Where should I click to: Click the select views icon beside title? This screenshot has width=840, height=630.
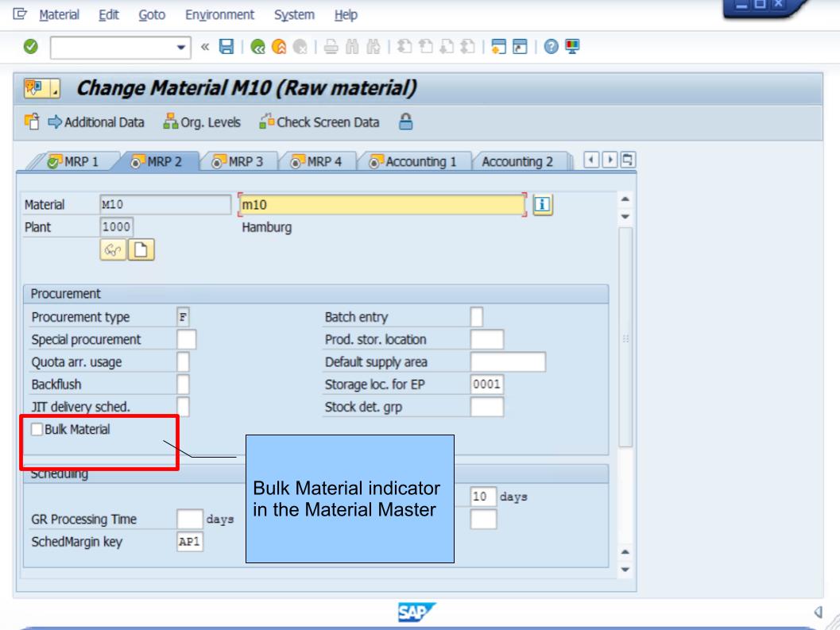click(42, 88)
